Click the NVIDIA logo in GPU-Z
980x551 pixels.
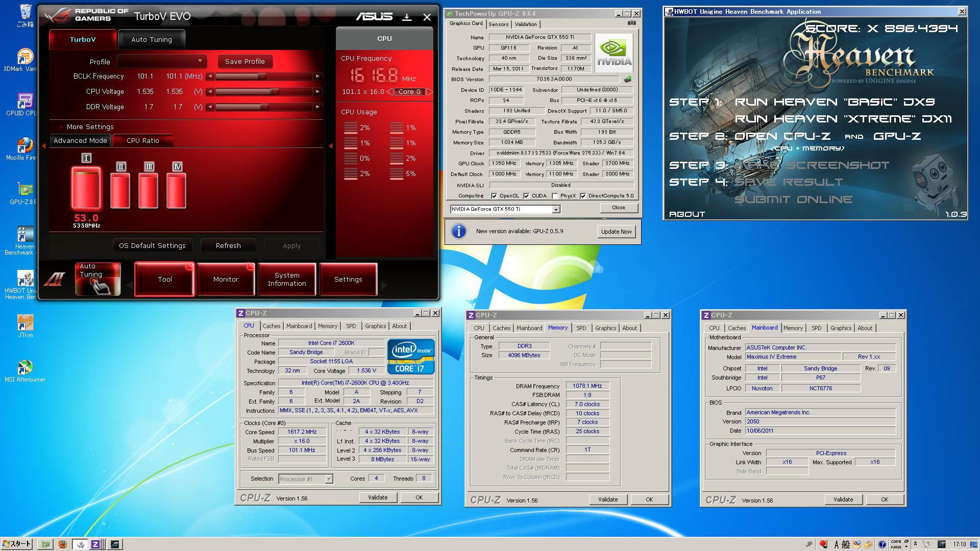point(614,53)
